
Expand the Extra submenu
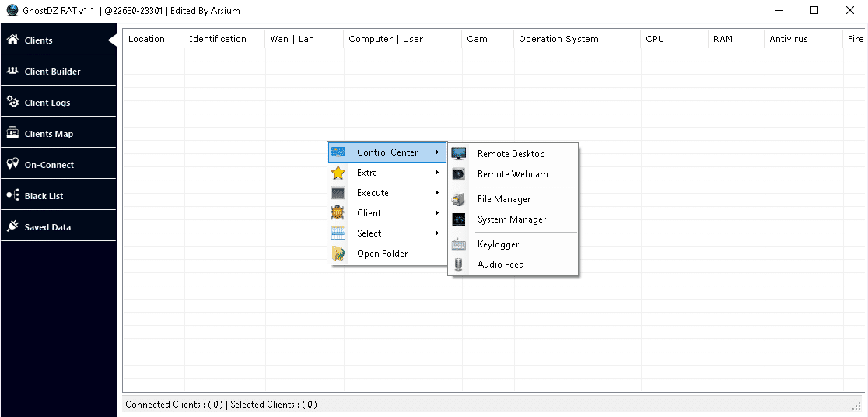point(387,173)
